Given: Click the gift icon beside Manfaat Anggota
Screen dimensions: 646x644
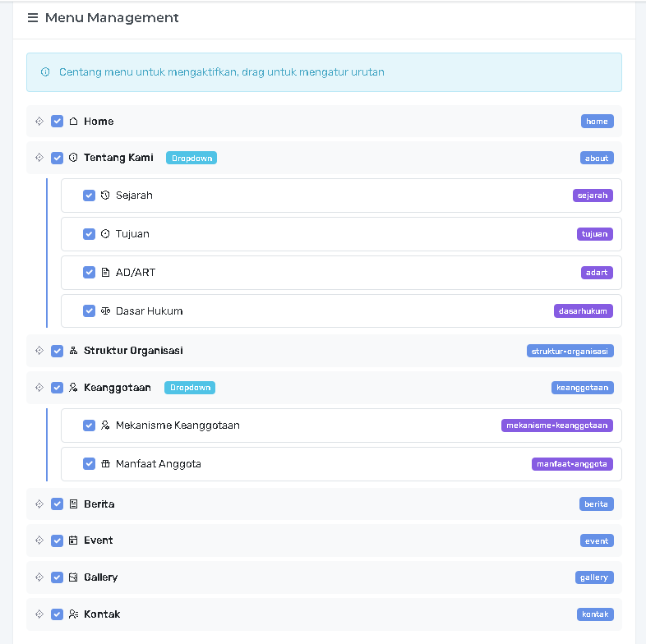Looking at the screenshot, I should (x=105, y=464).
